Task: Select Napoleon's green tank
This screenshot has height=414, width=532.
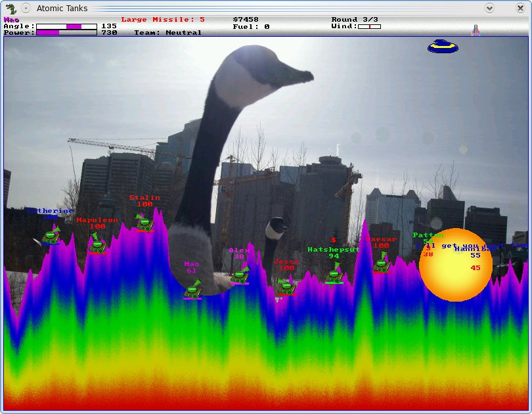Action: 97,244
